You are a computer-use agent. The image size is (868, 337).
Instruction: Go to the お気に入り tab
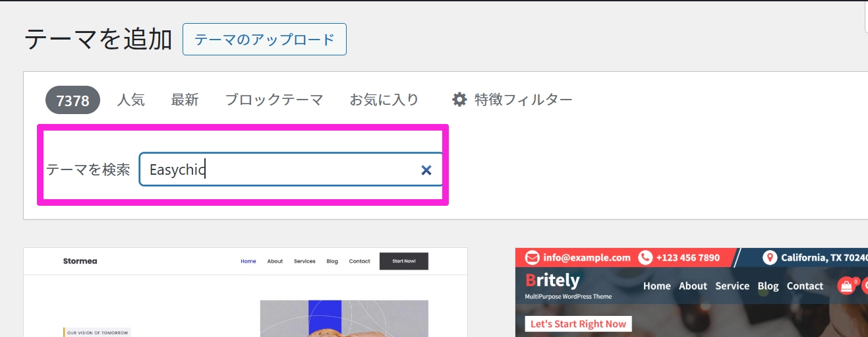(x=384, y=100)
